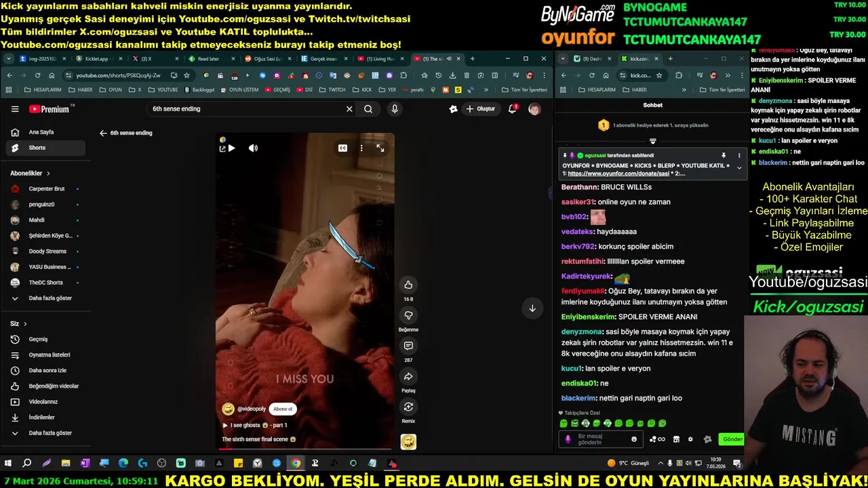868x488 pixels.
Task: Select Shorts in the YouTube sidebar
Action: (45, 148)
